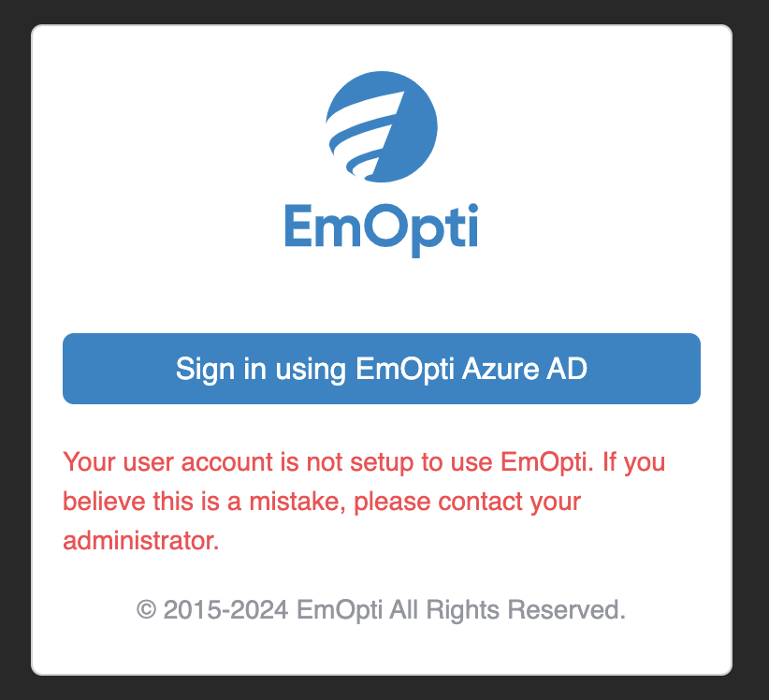
Task: Click the blank white space between wordmark and button
Action: click(382, 297)
